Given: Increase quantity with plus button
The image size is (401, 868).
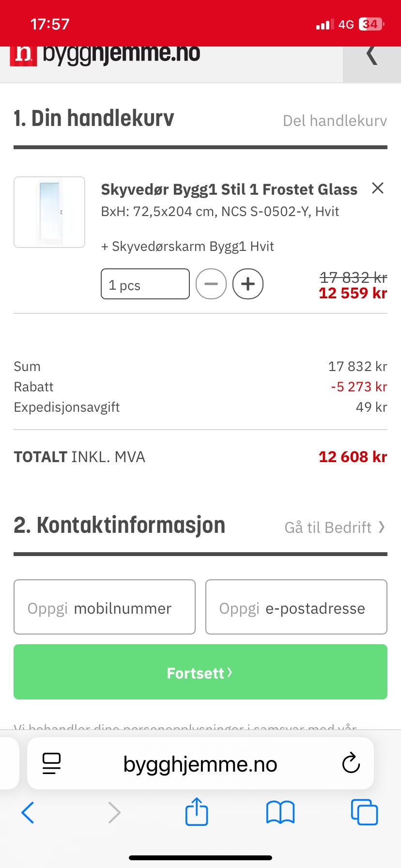Looking at the screenshot, I should 248,284.
